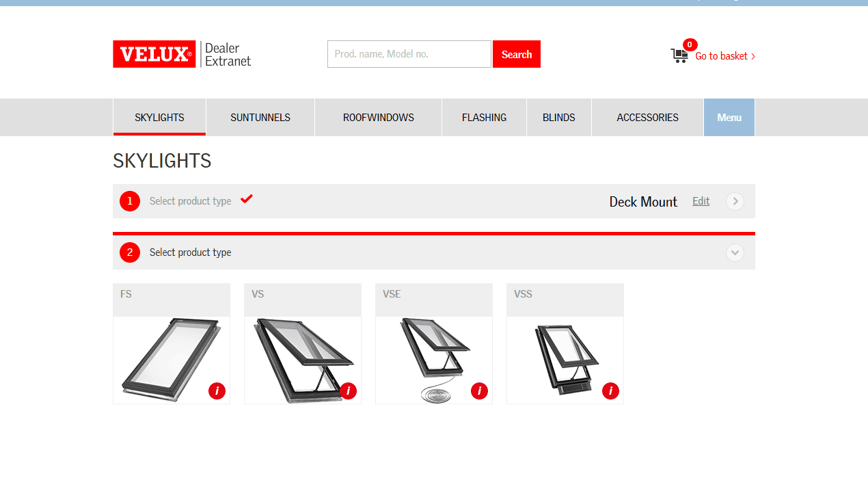The height and width of the screenshot is (483, 868).
Task: Open the shopping basket cart icon
Action: point(679,55)
